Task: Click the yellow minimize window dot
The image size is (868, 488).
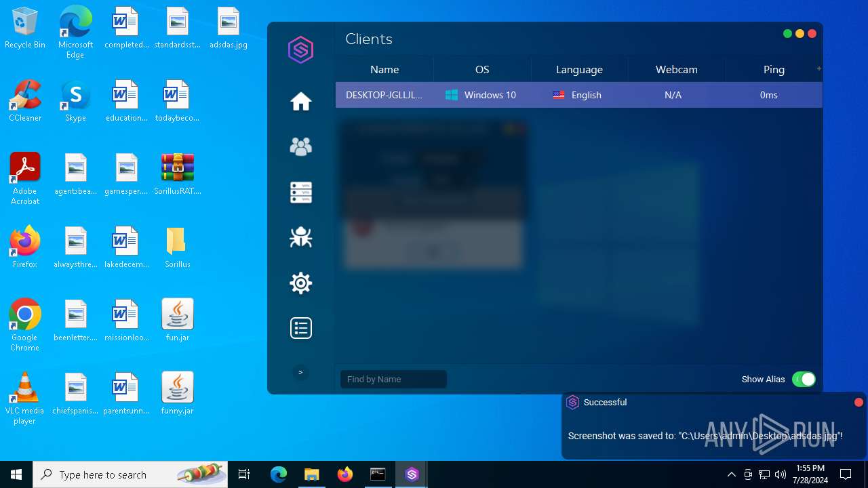Action: tap(800, 33)
